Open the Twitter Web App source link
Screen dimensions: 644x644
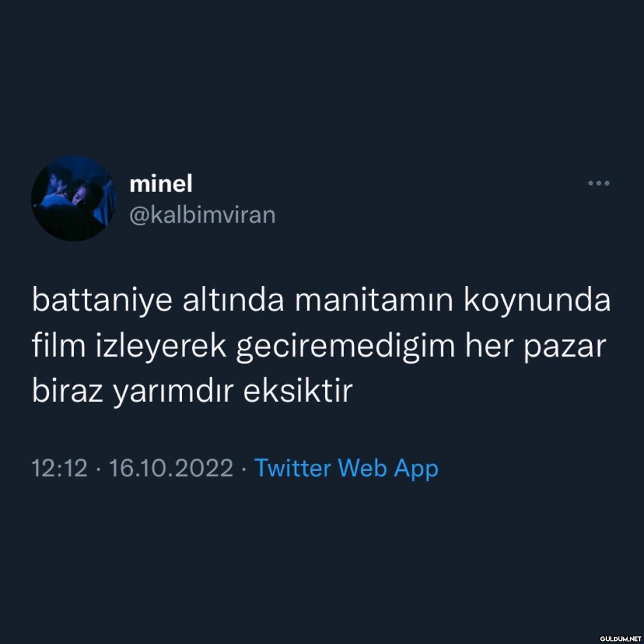point(347,468)
